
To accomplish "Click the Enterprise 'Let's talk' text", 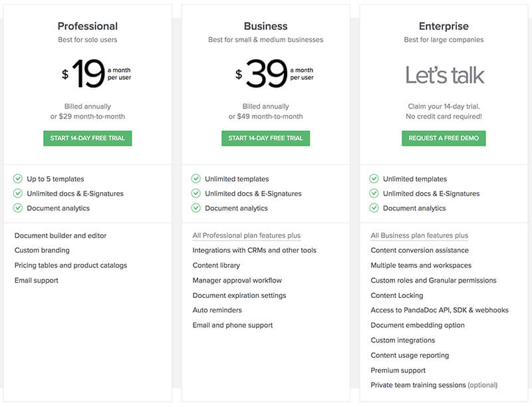I will 444,75.
